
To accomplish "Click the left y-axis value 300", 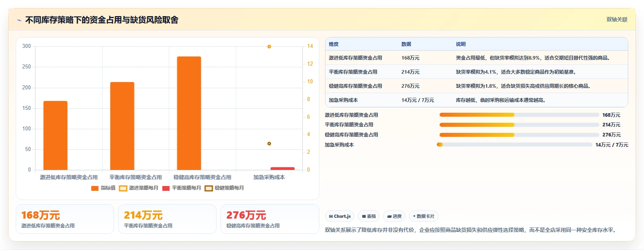I will point(27,46).
